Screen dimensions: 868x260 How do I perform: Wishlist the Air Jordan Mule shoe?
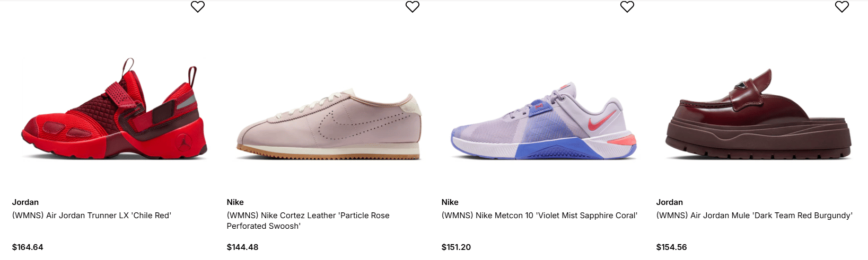coord(842,6)
